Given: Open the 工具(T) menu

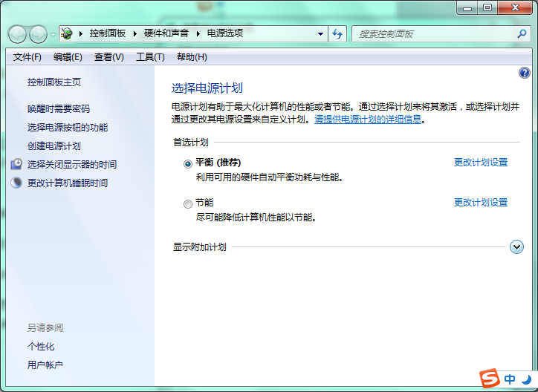Looking at the screenshot, I should click(150, 57).
